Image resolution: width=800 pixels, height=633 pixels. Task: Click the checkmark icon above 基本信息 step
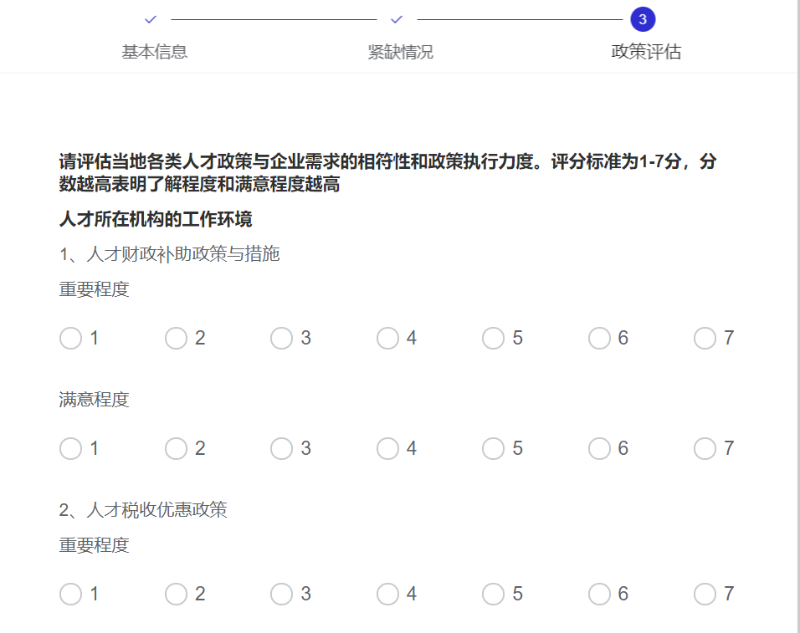point(150,18)
